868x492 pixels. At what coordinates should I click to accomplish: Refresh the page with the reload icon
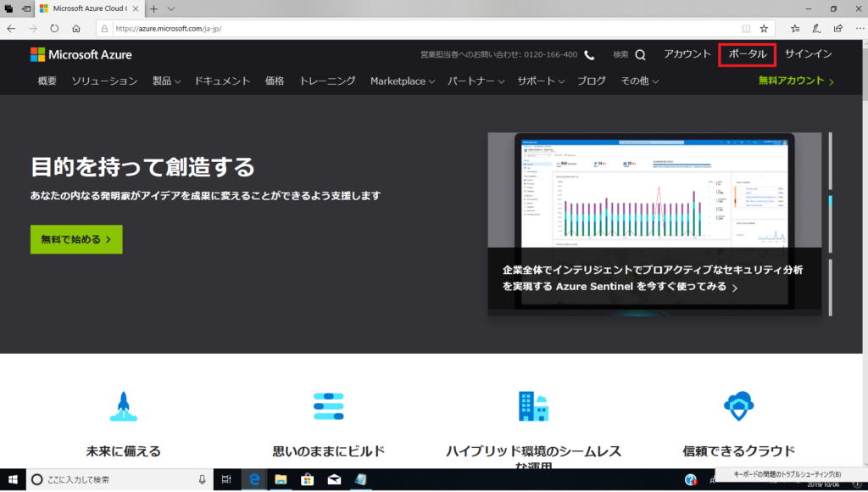54,28
